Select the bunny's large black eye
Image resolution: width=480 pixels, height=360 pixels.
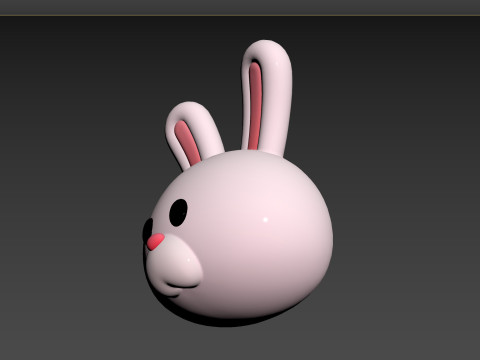point(178,213)
